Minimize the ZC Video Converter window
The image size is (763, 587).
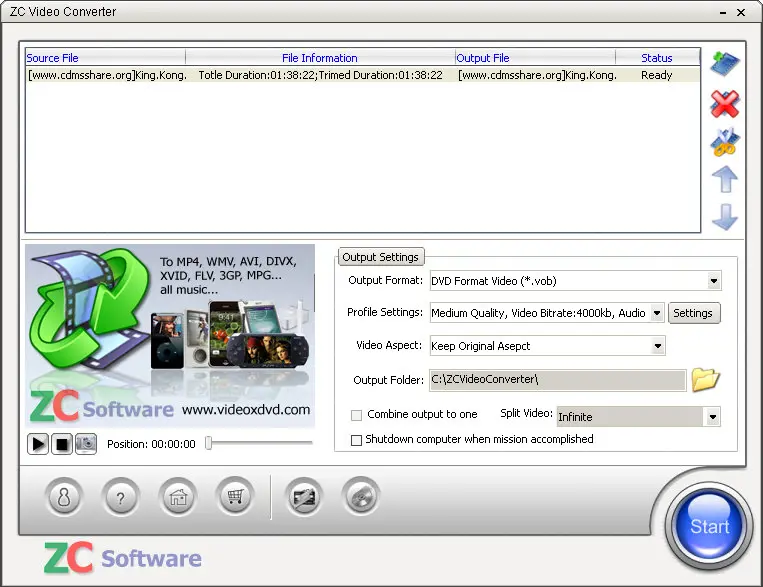click(723, 13)
